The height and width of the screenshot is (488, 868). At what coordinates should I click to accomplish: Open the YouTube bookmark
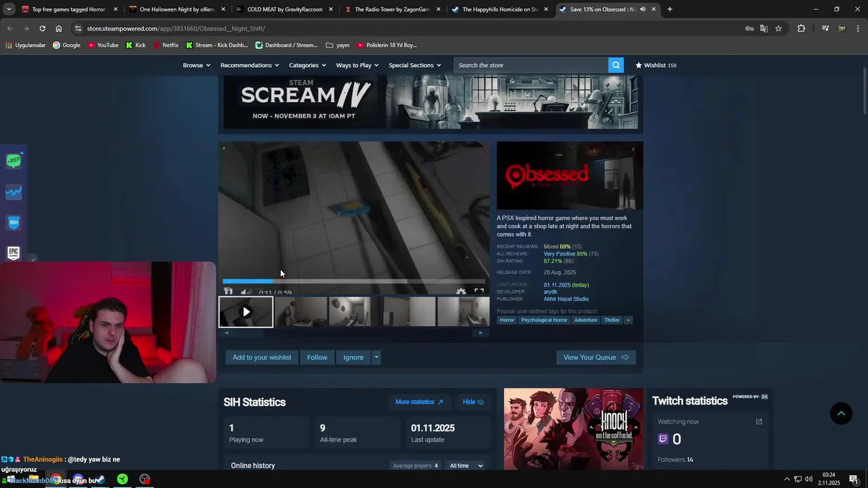point(103,45)
